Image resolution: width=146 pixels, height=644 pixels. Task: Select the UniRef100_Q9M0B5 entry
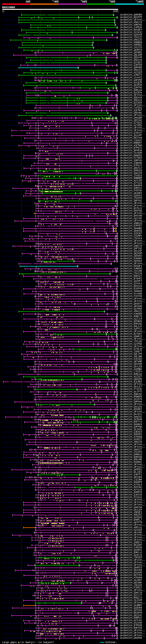pos(131,67)
